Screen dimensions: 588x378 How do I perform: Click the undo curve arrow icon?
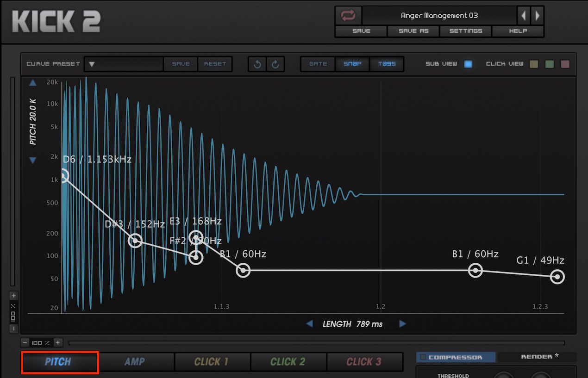[x=258, y=64]
